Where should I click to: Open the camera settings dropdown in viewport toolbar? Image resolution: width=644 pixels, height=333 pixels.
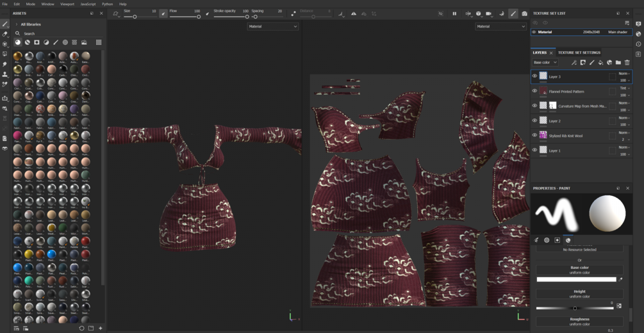coord(489,13)
